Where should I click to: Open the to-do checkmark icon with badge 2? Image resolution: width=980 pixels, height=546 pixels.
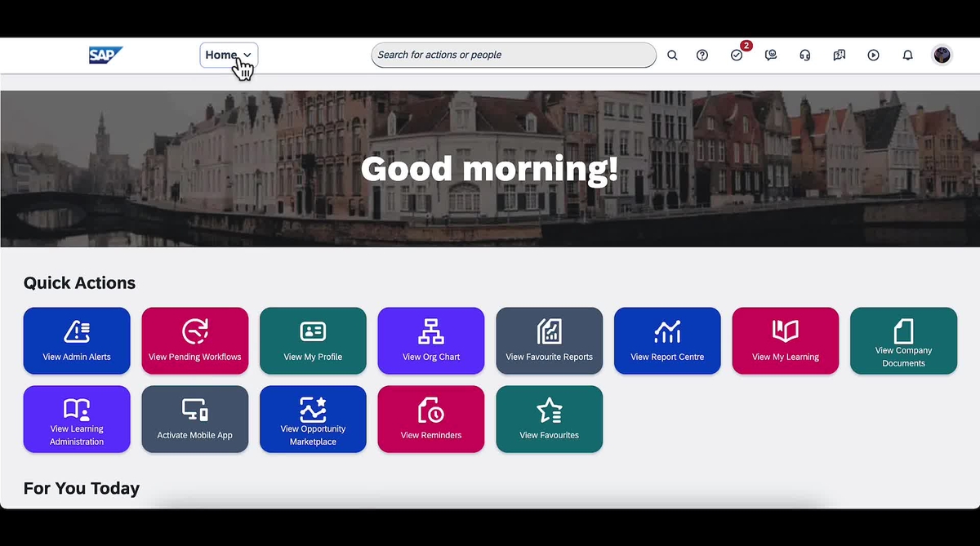(737, 55)
